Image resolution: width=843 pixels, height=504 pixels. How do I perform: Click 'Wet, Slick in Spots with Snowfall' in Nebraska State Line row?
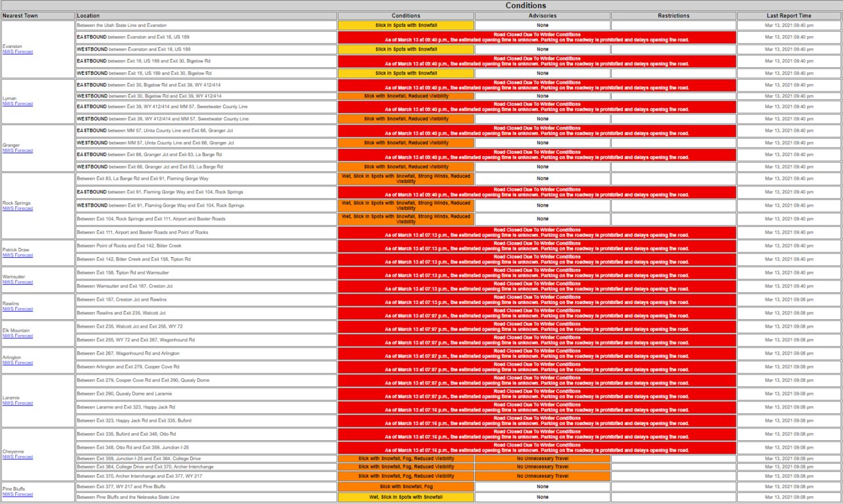pyautogui.click(x=406, y=497)
